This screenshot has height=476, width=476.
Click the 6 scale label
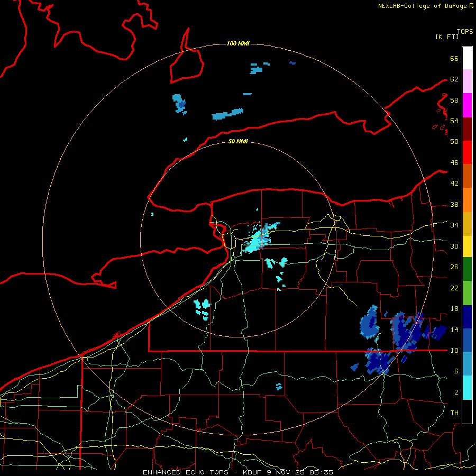456,371
